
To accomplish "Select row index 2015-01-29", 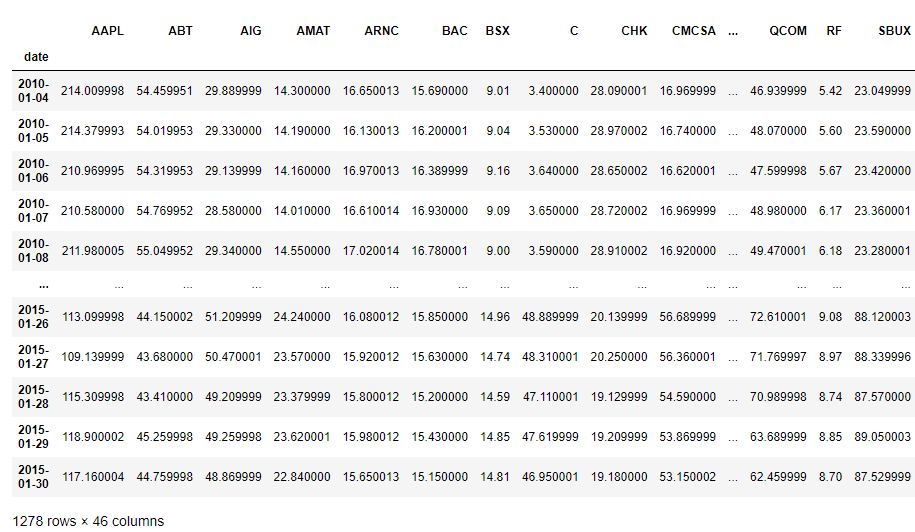I will click(x=33, y=437).
